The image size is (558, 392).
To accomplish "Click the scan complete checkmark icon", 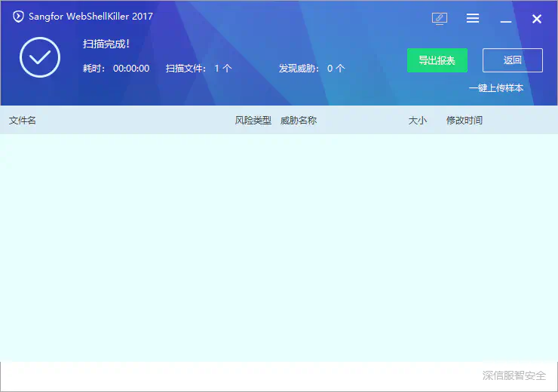I will [x=39, y=57].
